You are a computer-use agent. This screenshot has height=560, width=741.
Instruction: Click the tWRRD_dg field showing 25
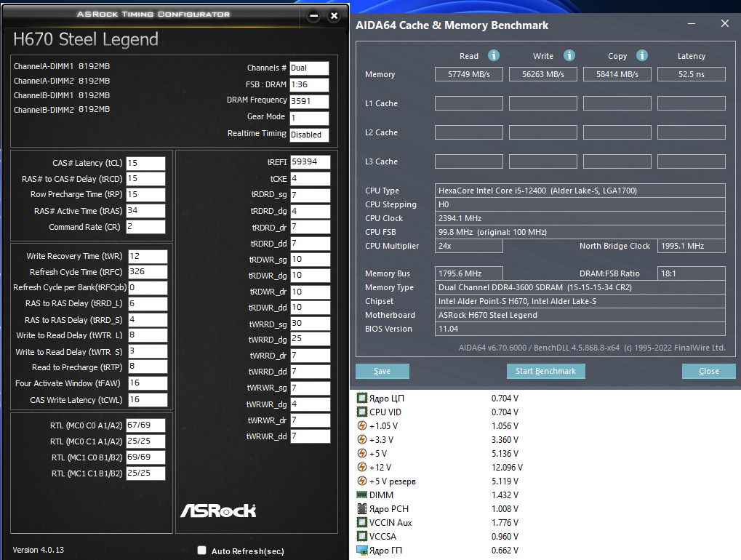coord(310,339)
